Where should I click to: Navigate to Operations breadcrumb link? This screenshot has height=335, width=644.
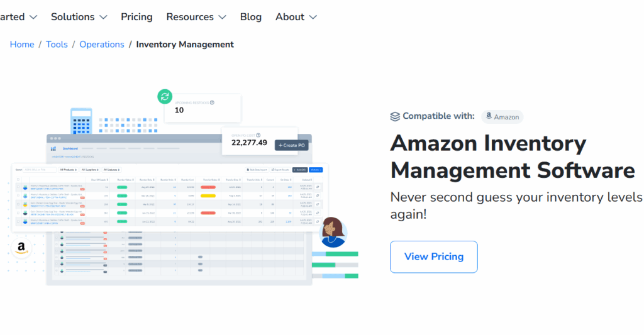coord(101,45)
